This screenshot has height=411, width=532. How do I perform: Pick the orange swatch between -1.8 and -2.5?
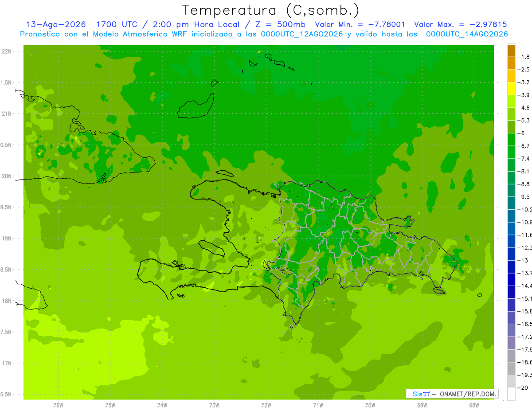coord(511,63)
